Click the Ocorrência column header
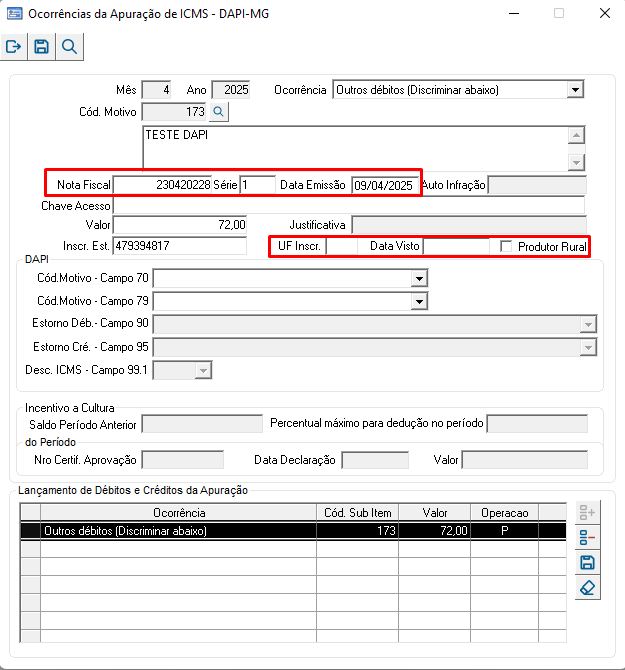The height and width of the screenshot is (670, 625). [x=179, y=512]
